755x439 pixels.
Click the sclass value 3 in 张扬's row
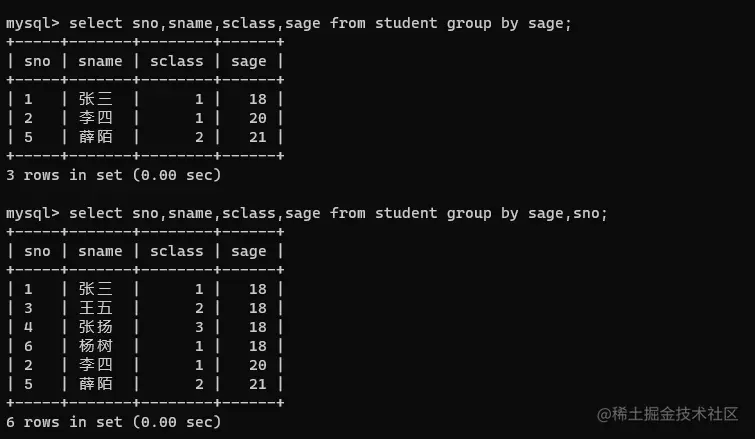199,327
